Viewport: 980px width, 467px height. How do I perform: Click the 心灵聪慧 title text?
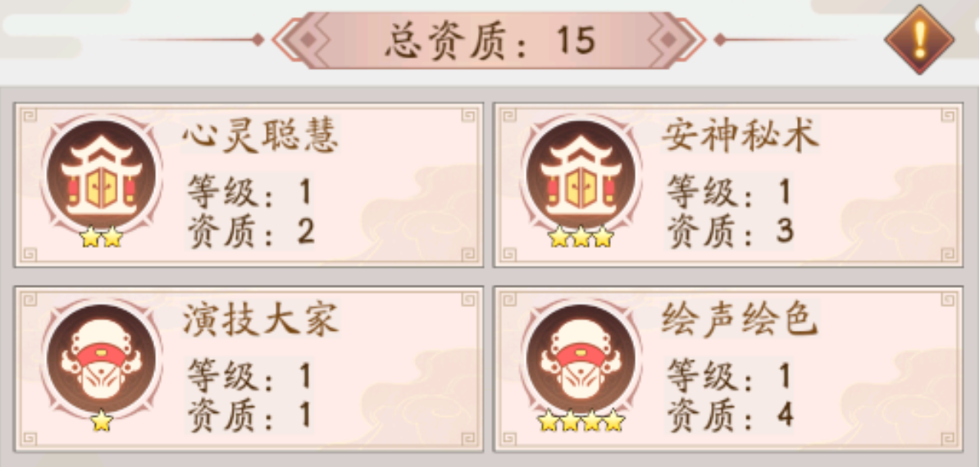click(x=260, y=135)
